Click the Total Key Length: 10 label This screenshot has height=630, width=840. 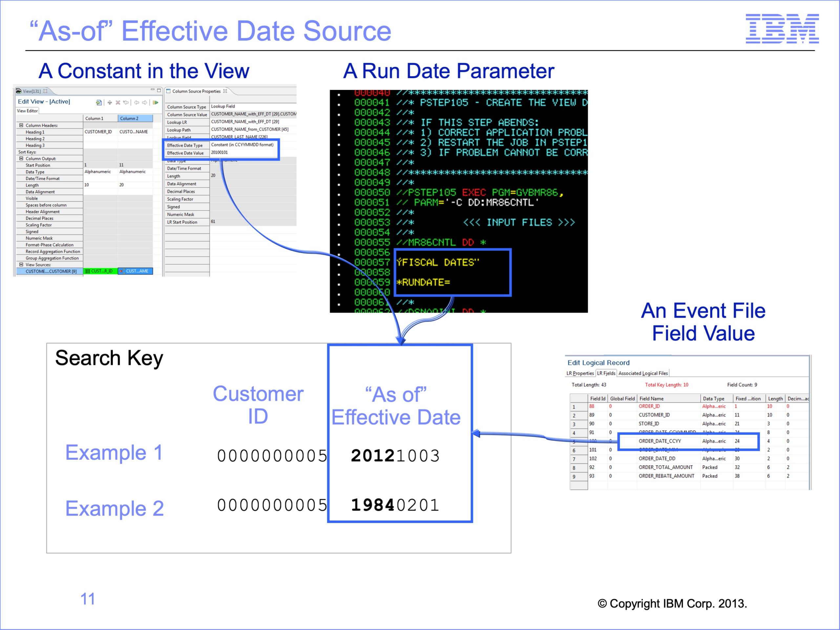point(666,385)
